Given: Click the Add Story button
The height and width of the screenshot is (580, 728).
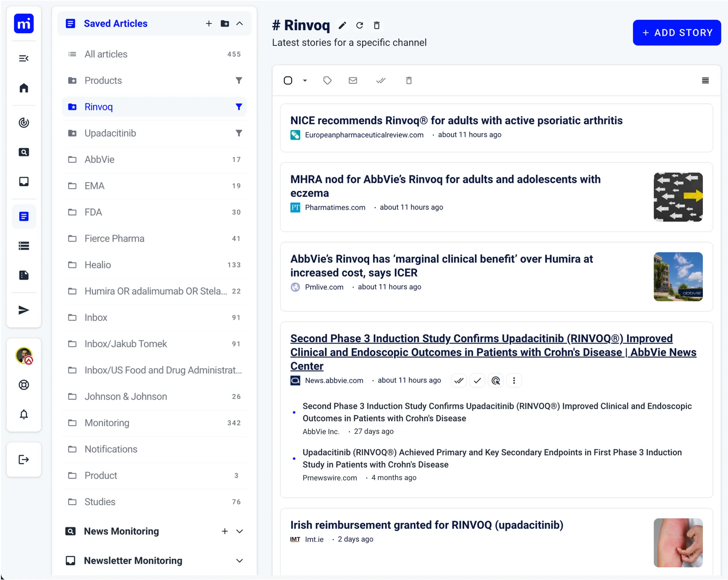Looking at the screenshot, I should pos(677,33).
